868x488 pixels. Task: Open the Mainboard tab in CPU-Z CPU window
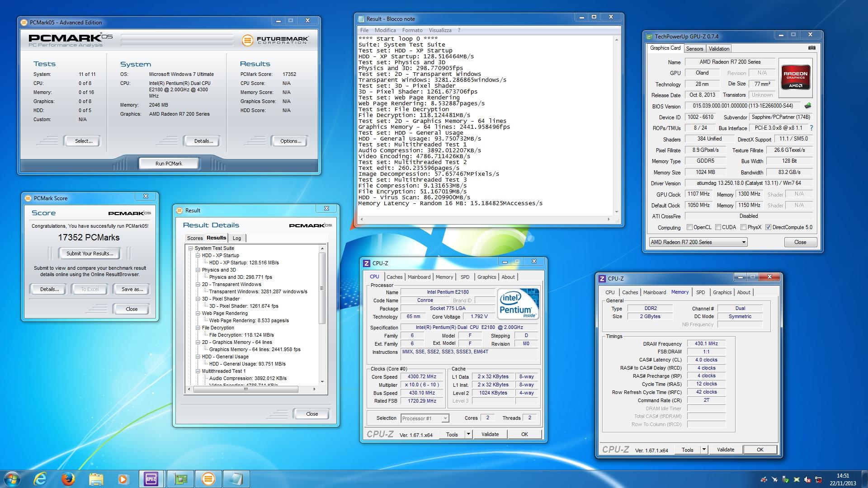(419, 277)
